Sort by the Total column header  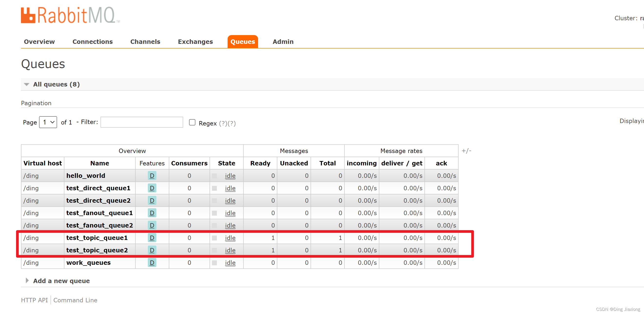click(328, 163)
